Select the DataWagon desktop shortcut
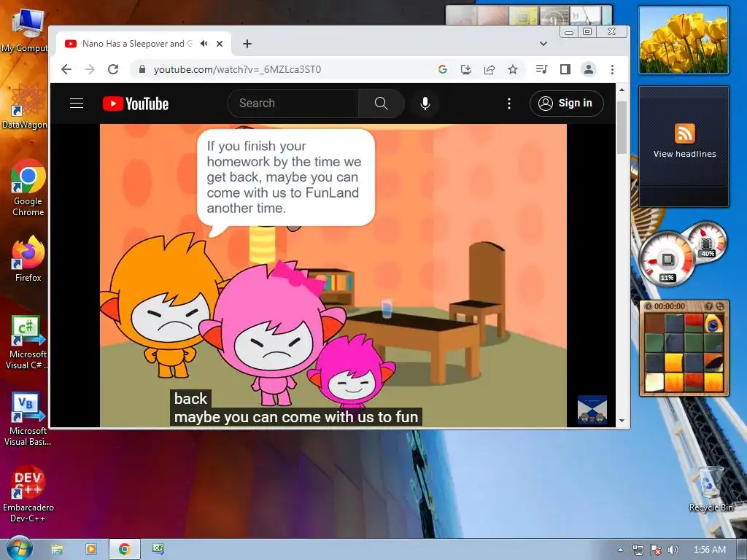This screenshot has height=560, width=747. pos(26,106)
